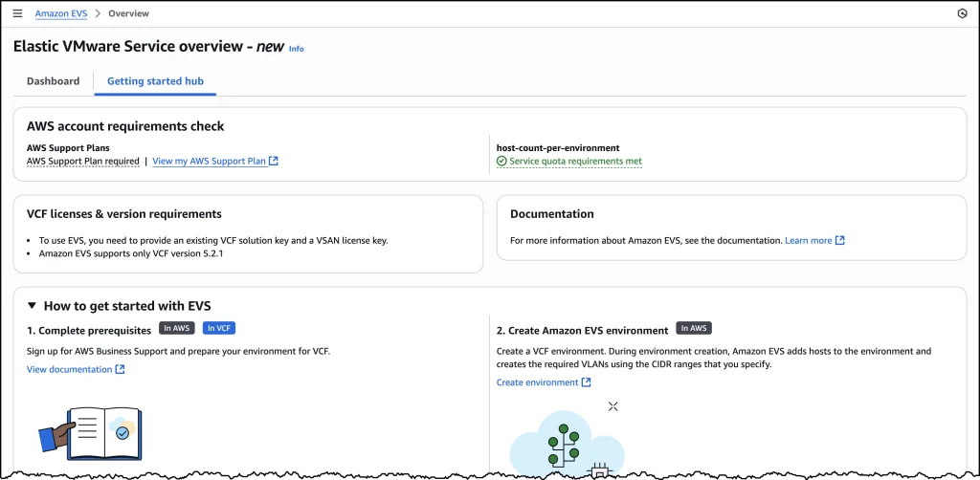Screen dimensions: 980x480
Task: Click the Info link beside the page title
Action: 297,49
